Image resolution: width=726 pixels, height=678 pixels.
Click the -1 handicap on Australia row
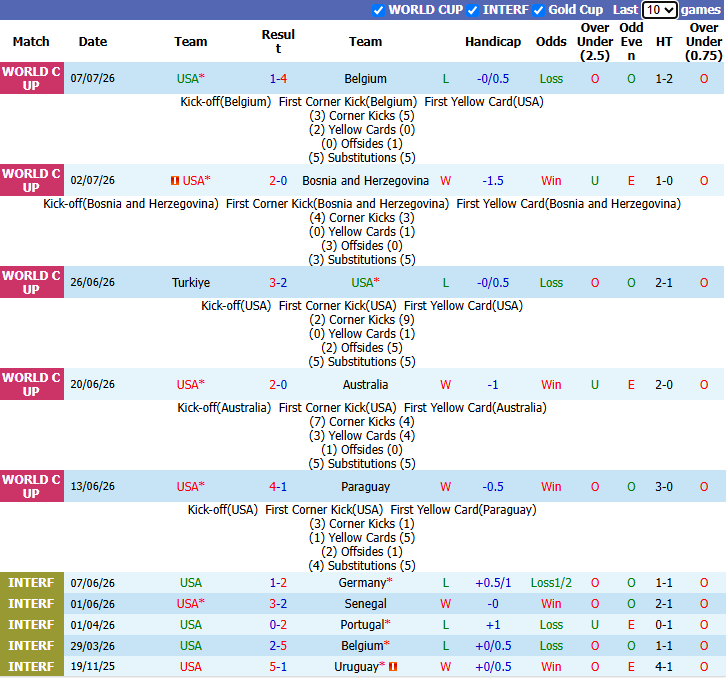[493, 384]
